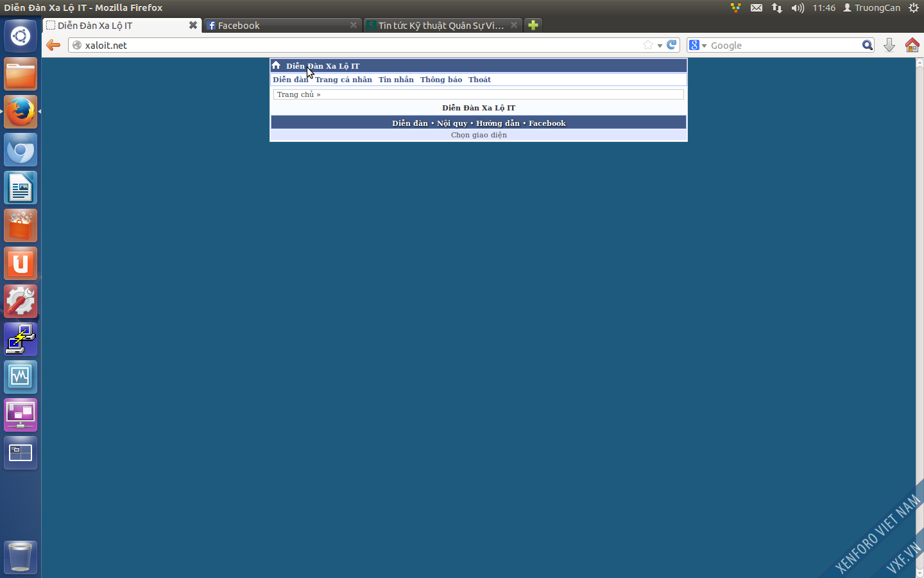Open the network indicator in top panel
Image resolution: width=924 pixels, height=578 pixels.
pos(777,8)
